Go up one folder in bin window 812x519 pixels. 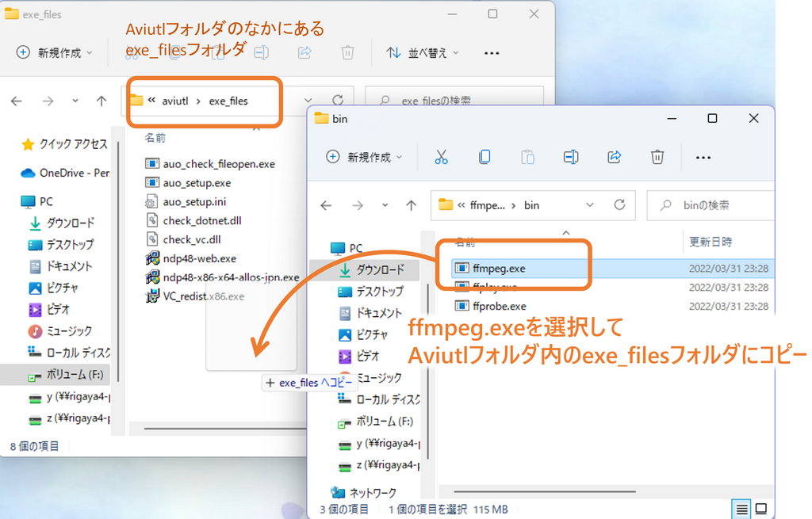pyautogui.click(x=412, y=205)
